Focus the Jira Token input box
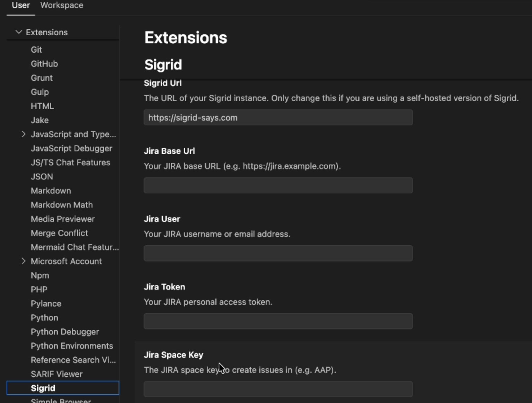This screenshot has width=532, height=403. click(x=278, y=321)
